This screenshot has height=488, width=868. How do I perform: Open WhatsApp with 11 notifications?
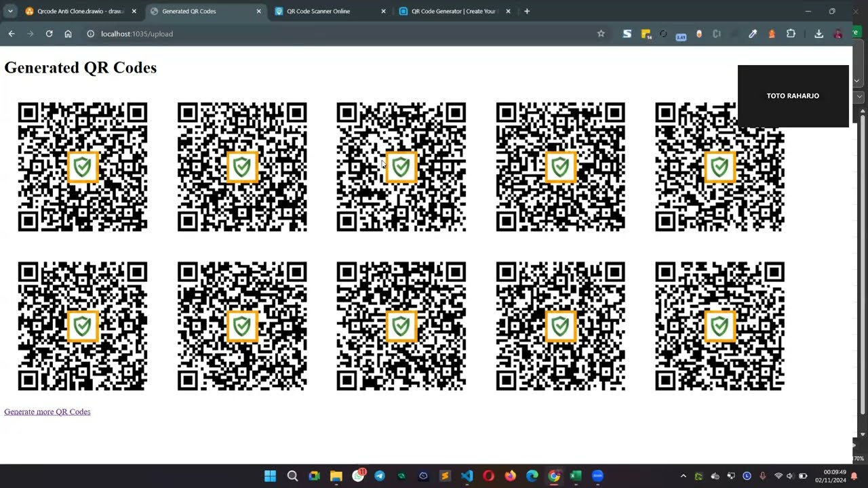click(x=358, y=476)
